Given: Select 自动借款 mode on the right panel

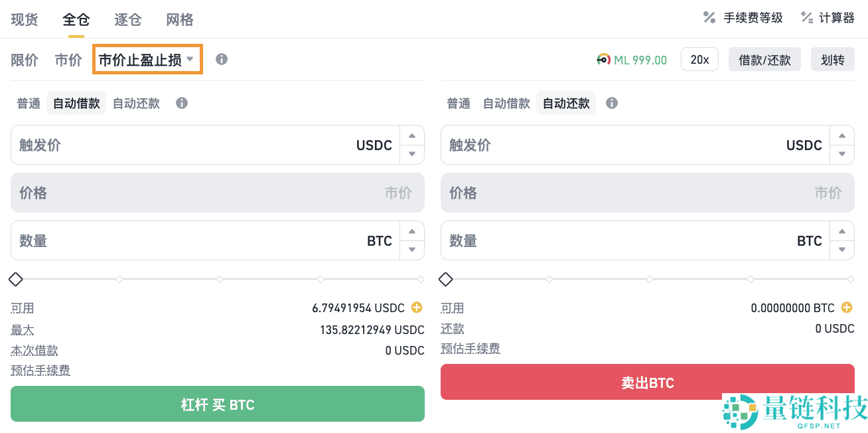Looking at the screenshot, I should [506, 103].
